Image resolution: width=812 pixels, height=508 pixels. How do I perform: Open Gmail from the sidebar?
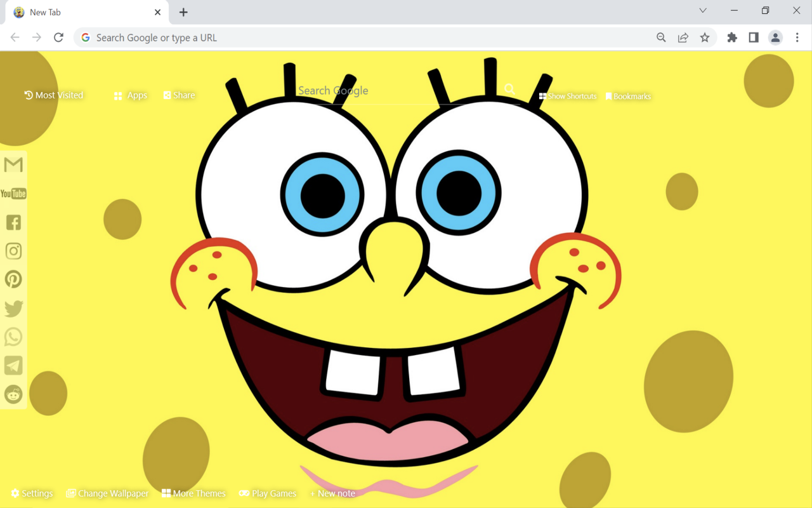click(13, 164)
